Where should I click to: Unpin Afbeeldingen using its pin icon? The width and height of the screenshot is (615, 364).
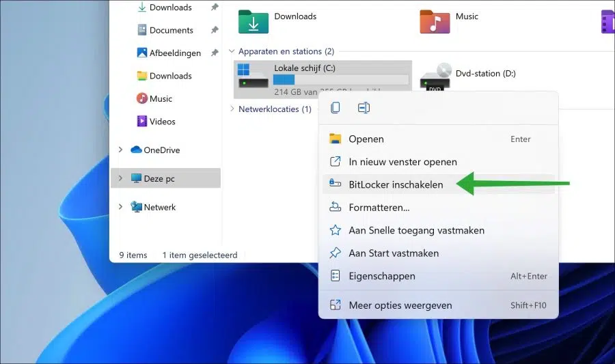pos(215,53)
